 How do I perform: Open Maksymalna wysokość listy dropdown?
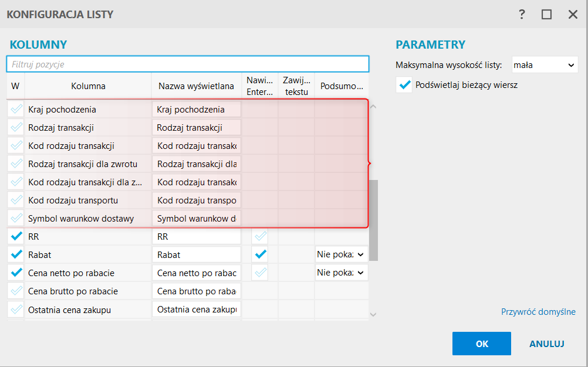(545, 65)
